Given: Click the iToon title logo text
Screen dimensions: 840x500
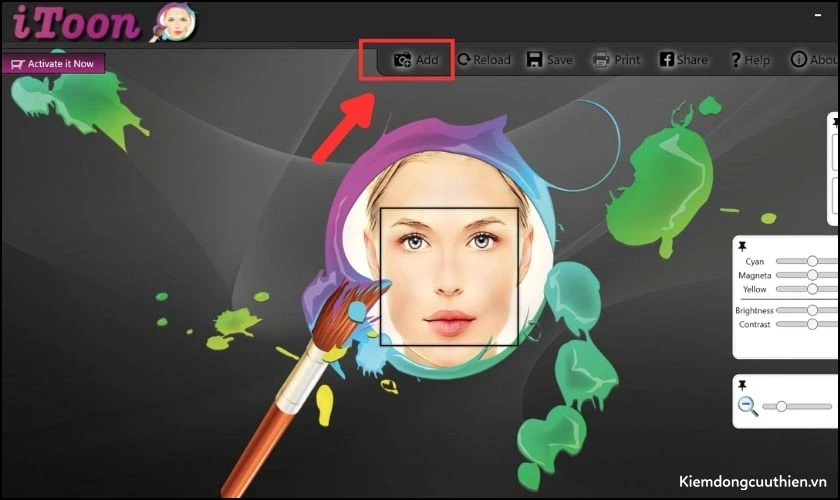Looking at the screenshot, I should pos(76,23).
